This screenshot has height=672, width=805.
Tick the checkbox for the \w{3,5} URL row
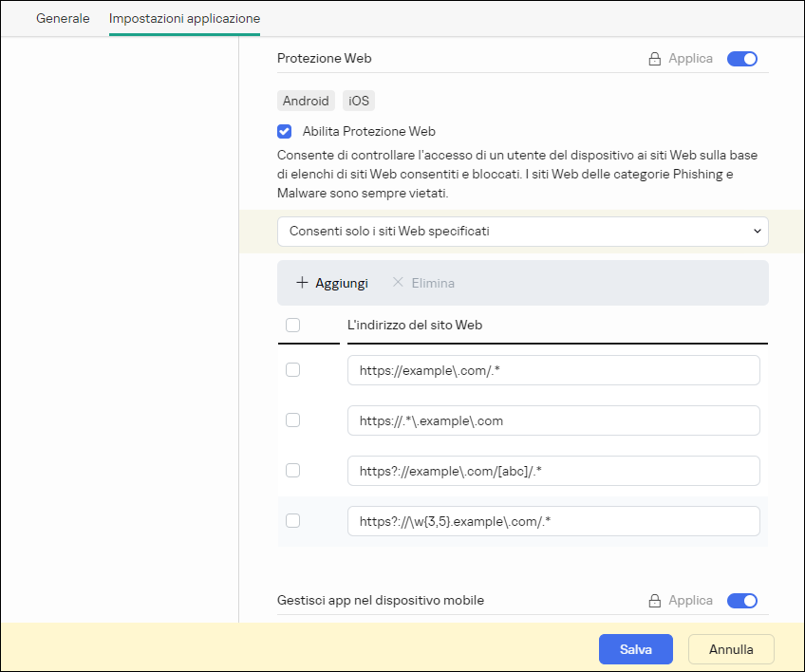pos(293,520)
